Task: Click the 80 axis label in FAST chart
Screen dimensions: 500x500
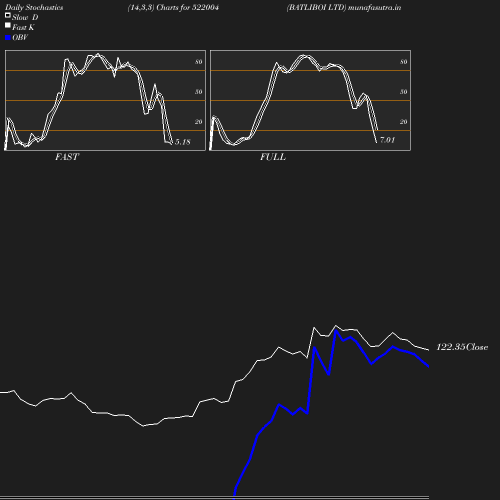Action: tap(199, 62)
